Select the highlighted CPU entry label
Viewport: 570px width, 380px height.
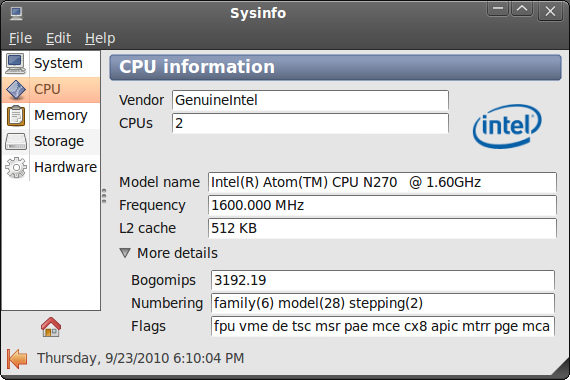point(47,89)
